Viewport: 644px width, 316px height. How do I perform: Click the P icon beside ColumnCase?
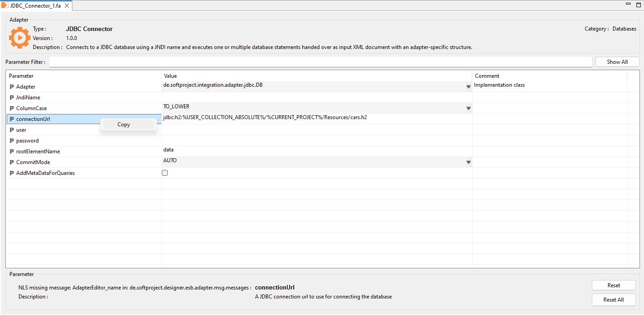pos(12,108)
